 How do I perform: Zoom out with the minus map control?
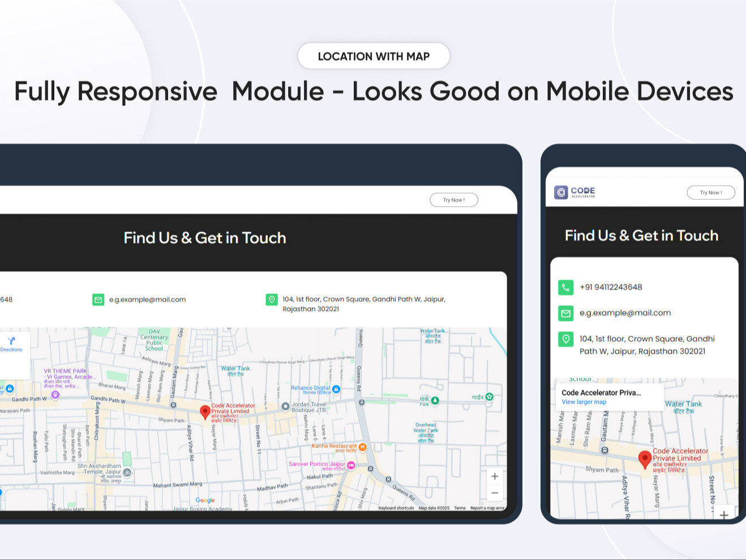[x=494, y=493]
